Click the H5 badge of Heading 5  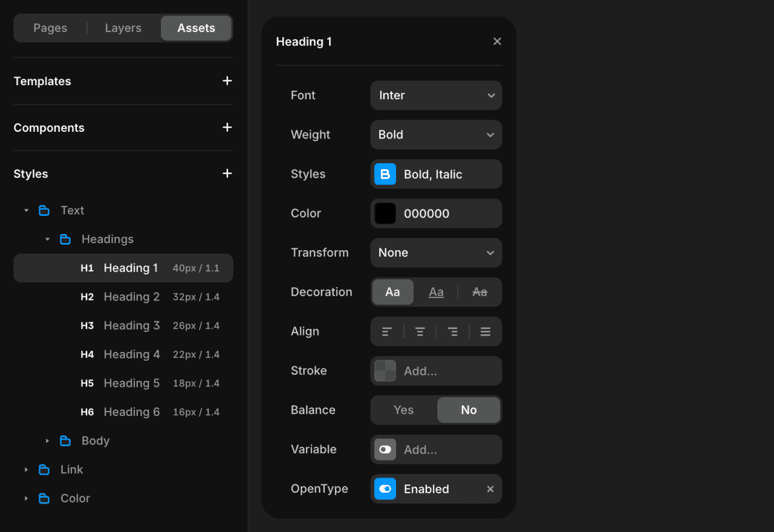pos(87,383)
